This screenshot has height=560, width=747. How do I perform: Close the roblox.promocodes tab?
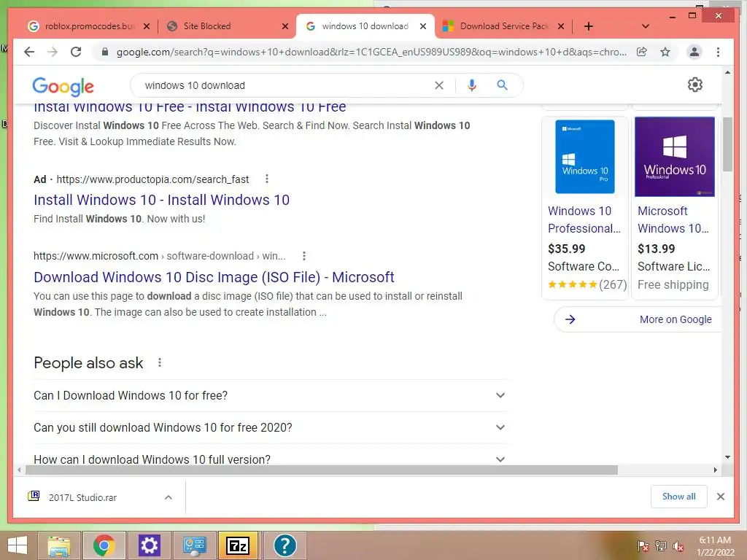pos(147,26)
